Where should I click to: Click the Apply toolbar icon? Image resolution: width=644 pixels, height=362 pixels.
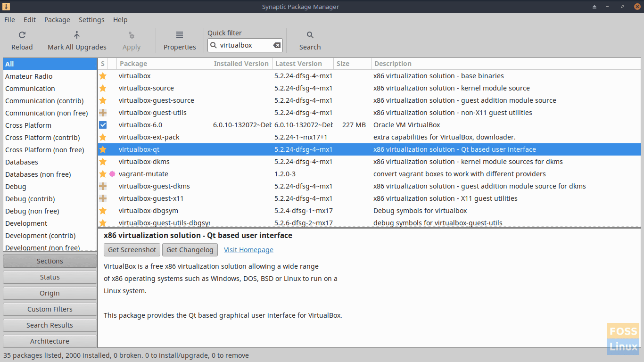[x=132, y=35]
